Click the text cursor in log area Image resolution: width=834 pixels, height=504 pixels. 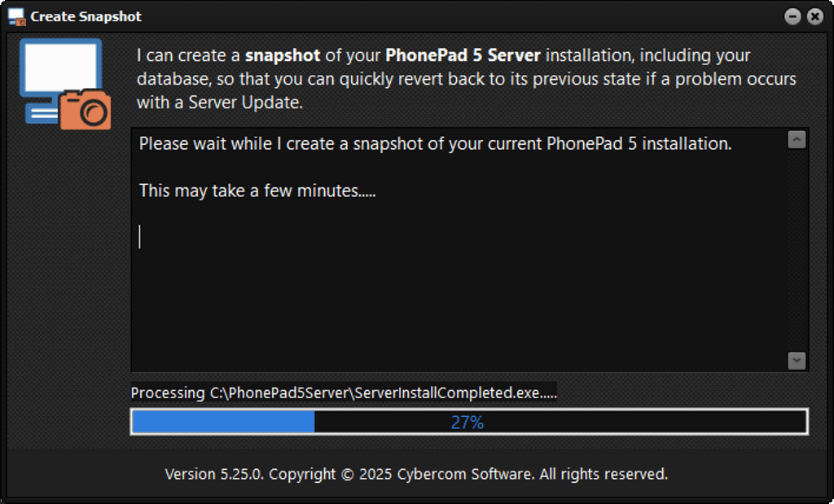tap(140, 237)
